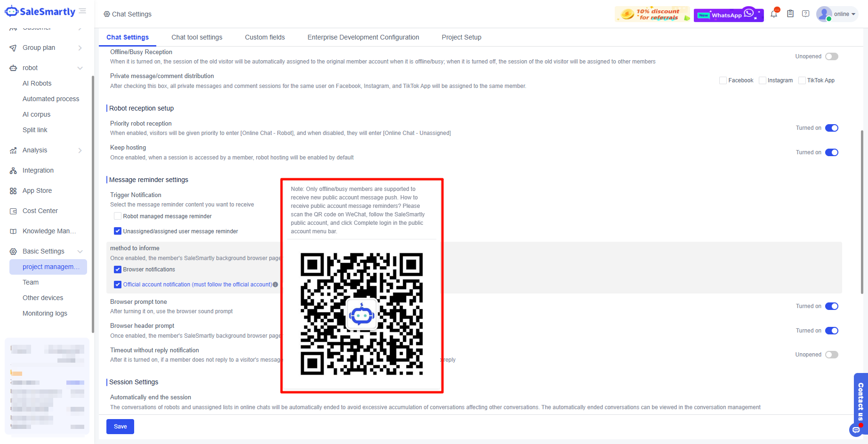Click the Knowledge Management book icon

pos(13,231)
